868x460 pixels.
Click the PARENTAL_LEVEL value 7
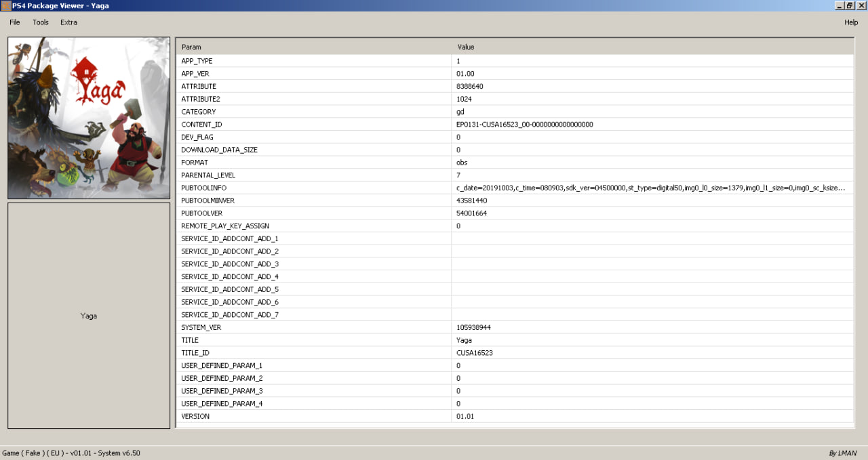pyautogui.click(x=458, y=175)
